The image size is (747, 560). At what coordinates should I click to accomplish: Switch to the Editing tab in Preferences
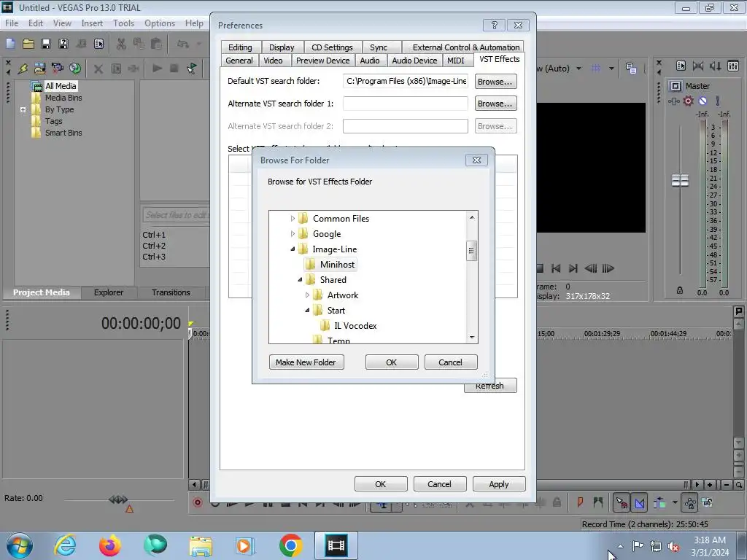(x=239, y=47)
